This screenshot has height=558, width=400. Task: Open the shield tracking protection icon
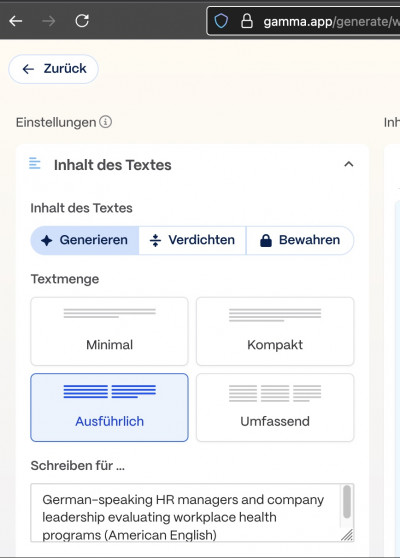coord(221,21)
